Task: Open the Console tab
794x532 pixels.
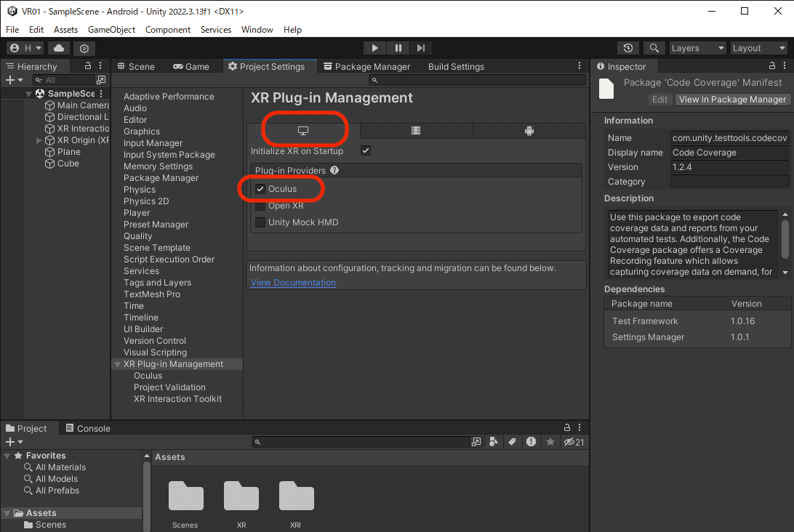Action: (88, 428)
